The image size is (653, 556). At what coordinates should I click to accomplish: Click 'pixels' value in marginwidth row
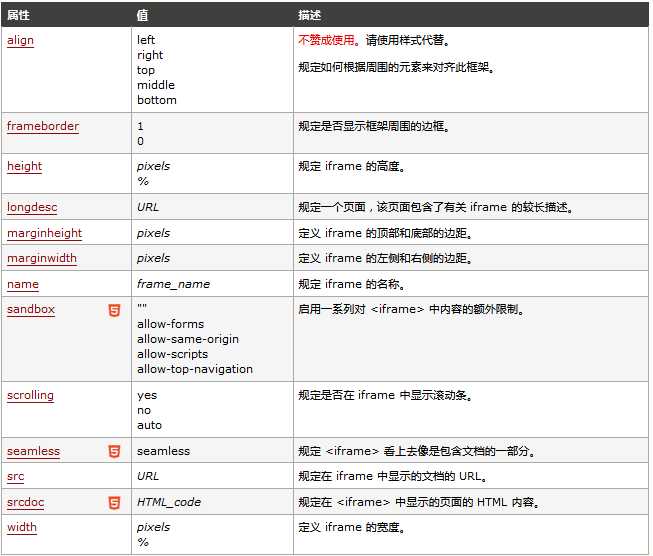click(153, 259)
